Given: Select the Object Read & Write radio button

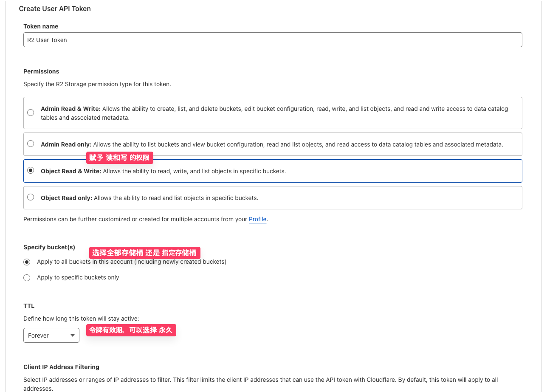Looking at the screenshot, I should pyautogui.click(x=31, y=171).
